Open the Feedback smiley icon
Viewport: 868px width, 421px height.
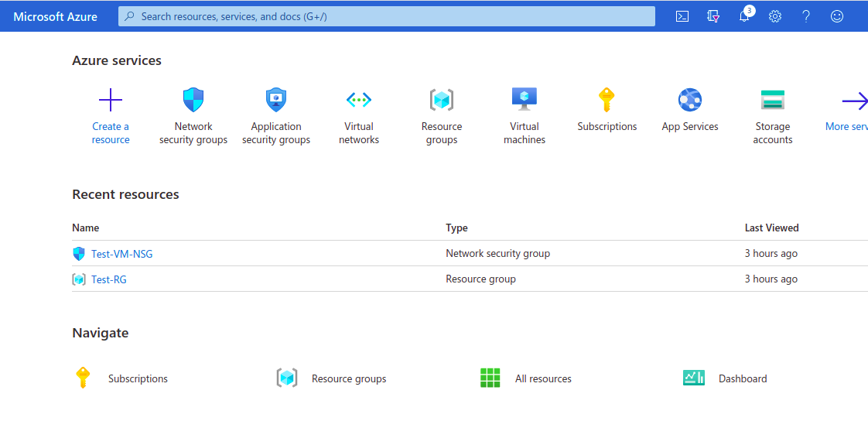837,16
